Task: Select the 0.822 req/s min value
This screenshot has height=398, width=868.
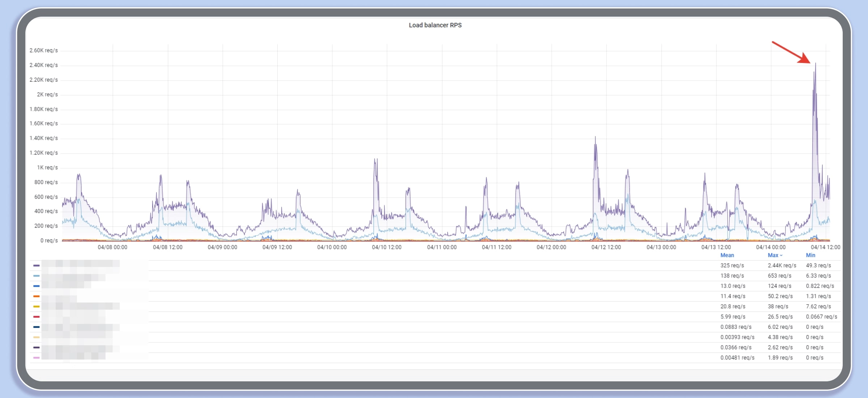Action: (820, 286)
